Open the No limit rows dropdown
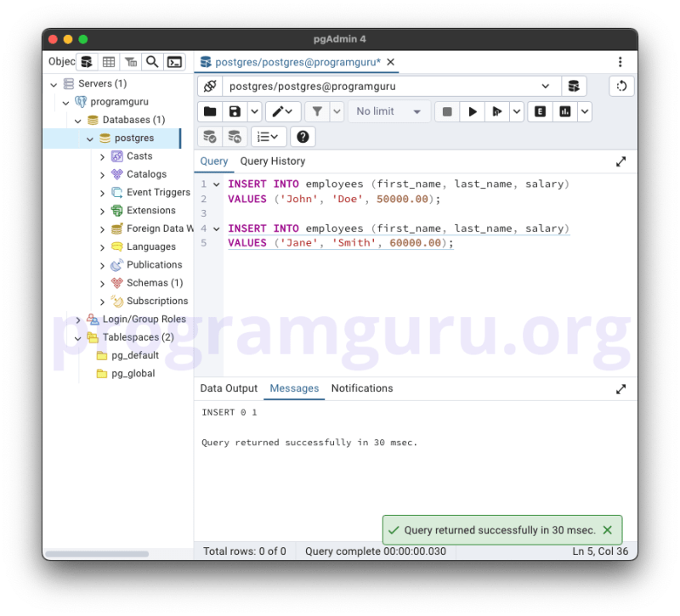Screen dimensions: 680x616 (389, 112)
